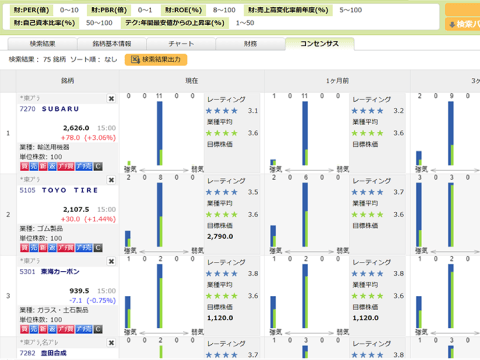Click the 売 sell icon for 東海カーボン

click(34, 329)
